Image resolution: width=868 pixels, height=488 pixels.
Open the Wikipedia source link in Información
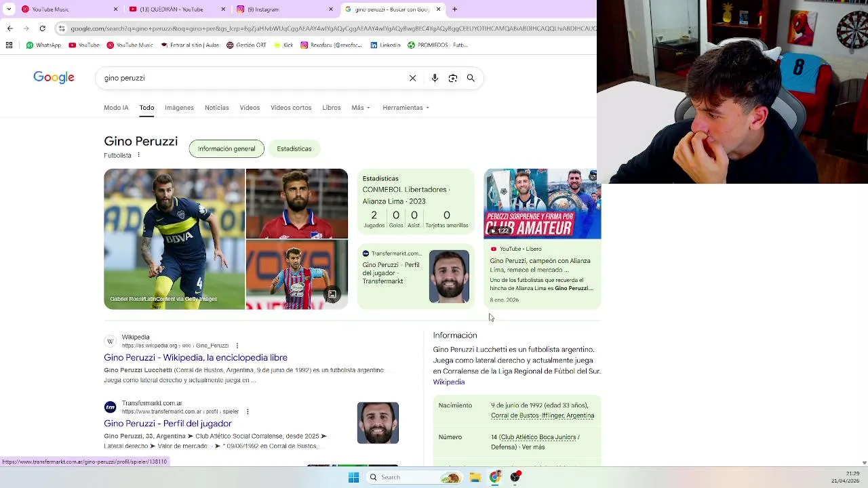(449, 382)
